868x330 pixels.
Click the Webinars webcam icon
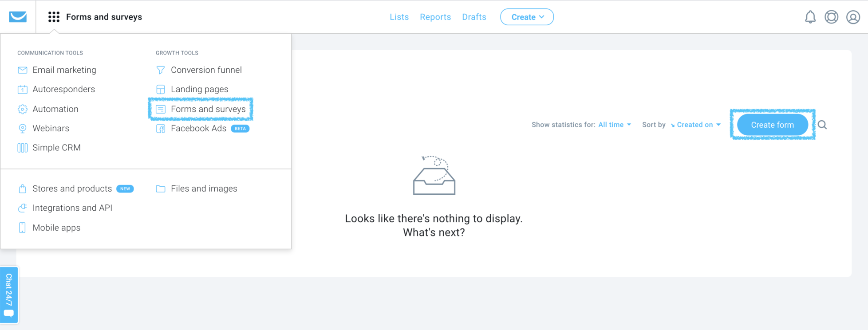[x=23, y=129]
